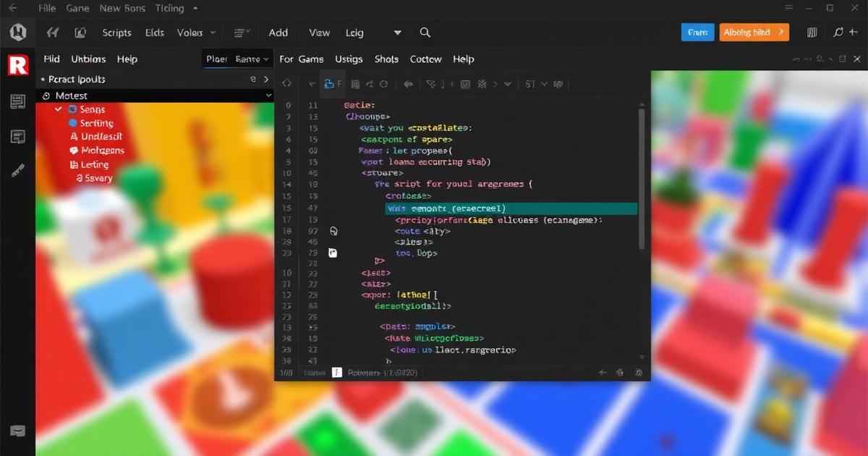Click the rightmost icon in editor status bar

(x=638, y=372)
